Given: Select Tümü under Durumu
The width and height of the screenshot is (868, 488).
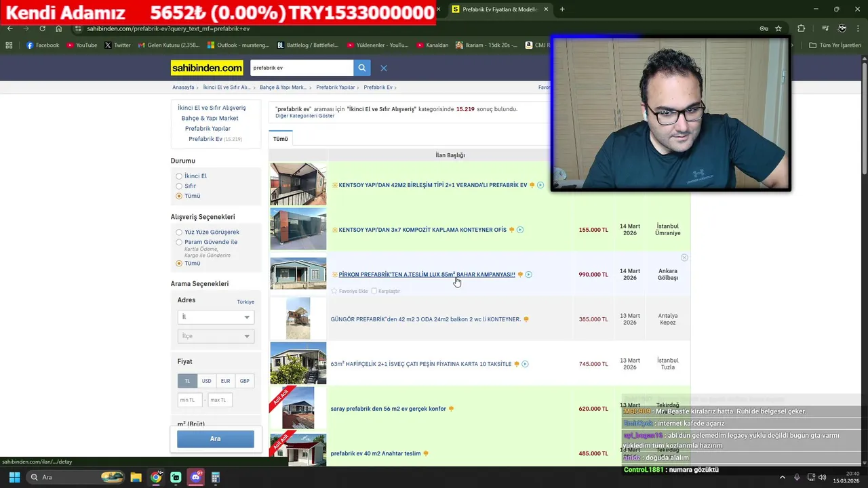Looking at the screenshot, I should [x=179, y=196].
